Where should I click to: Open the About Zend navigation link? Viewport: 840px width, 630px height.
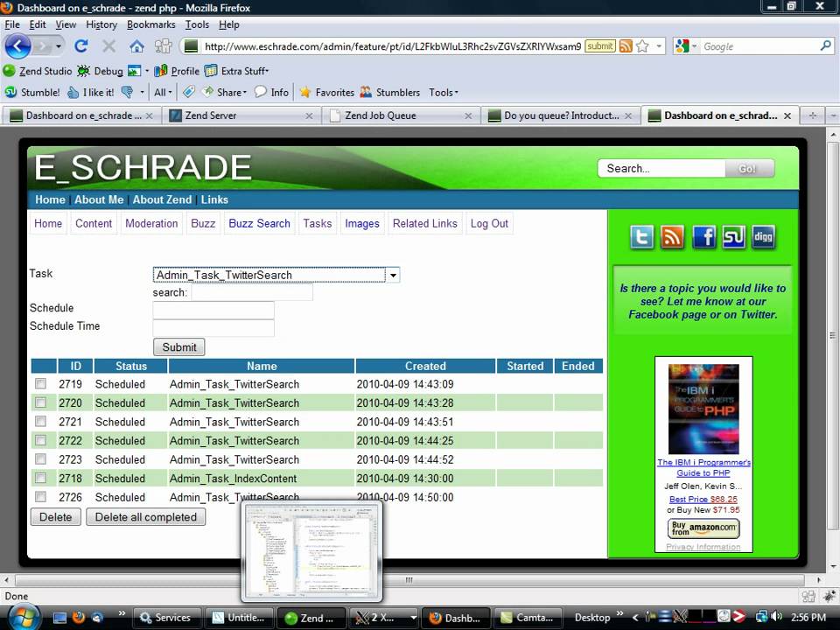162,199
